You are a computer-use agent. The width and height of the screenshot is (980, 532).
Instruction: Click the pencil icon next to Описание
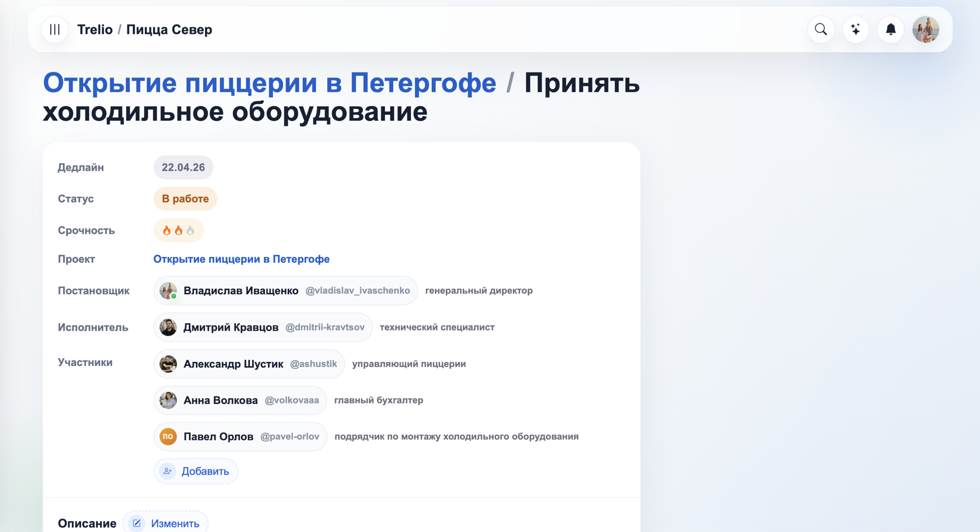(137, 523)
